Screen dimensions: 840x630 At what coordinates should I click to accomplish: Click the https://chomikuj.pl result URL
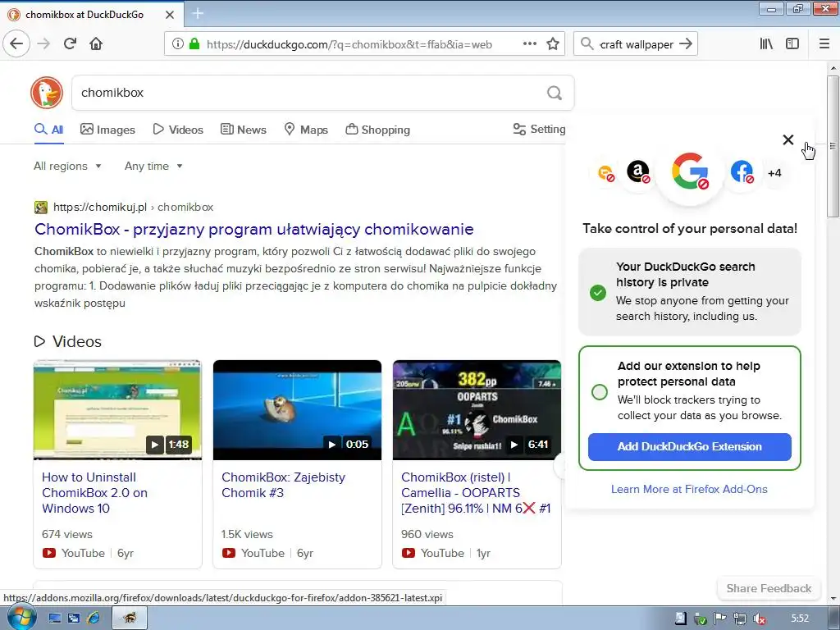click(99, 208)
